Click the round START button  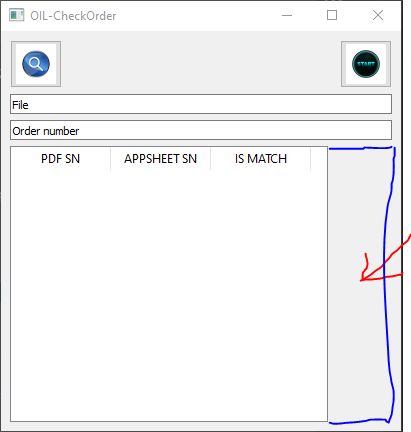[x=366, y=64]
